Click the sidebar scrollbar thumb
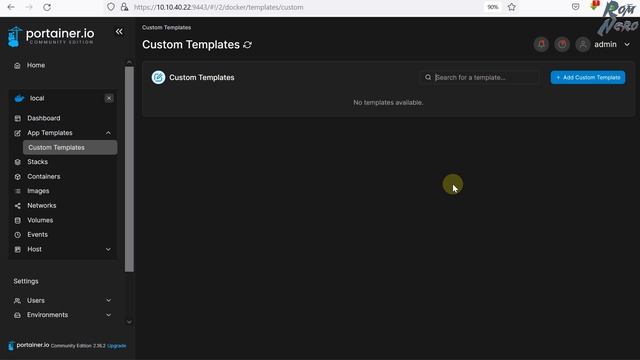640x360 pixels. pos(129,169)
